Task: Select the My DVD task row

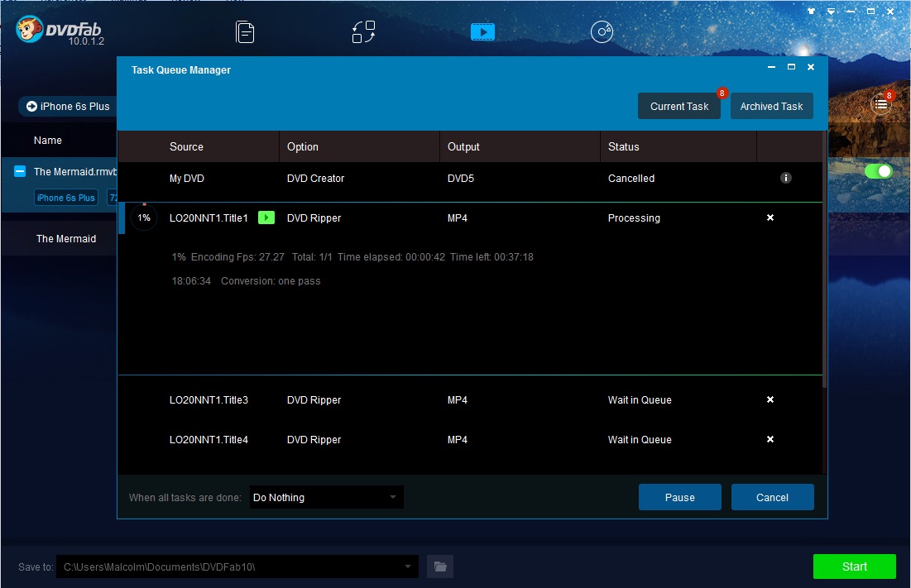Action: [470, 178]
